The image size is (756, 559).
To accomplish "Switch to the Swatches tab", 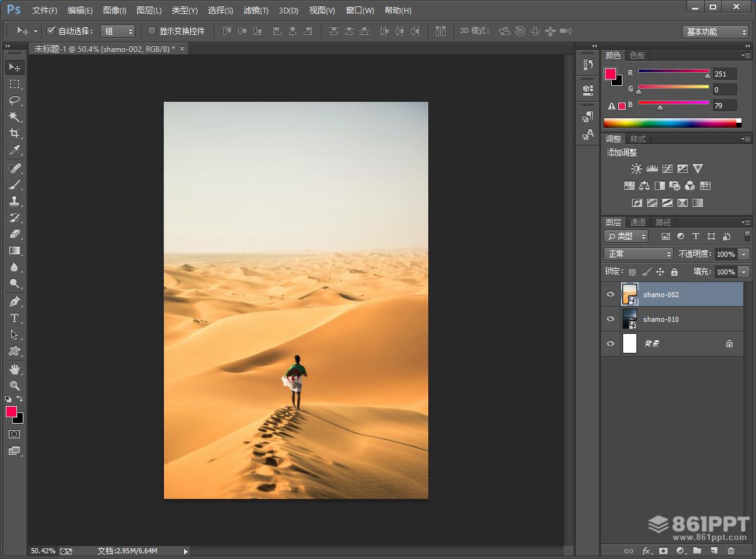I will pyautogui.click(x=637, y=56).
